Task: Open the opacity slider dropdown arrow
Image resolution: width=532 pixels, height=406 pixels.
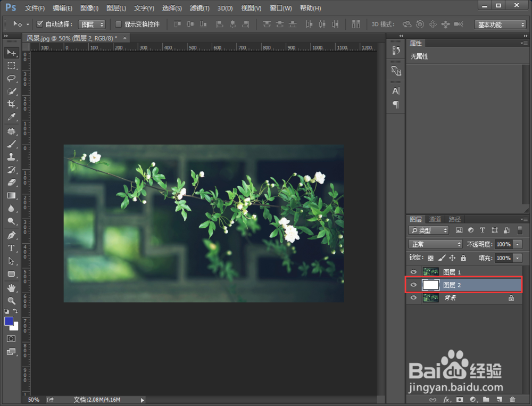Action: [518, 244]
